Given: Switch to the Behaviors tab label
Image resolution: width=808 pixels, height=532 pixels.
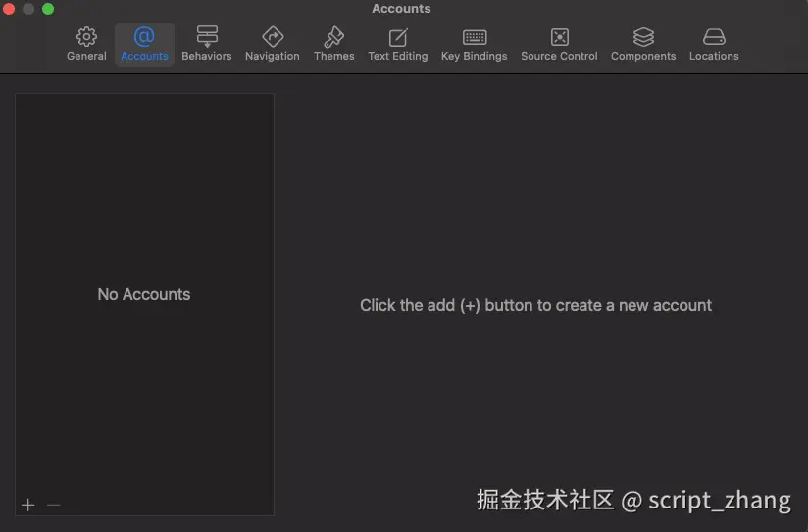Looking at the screenshot, I should point(207,57).
